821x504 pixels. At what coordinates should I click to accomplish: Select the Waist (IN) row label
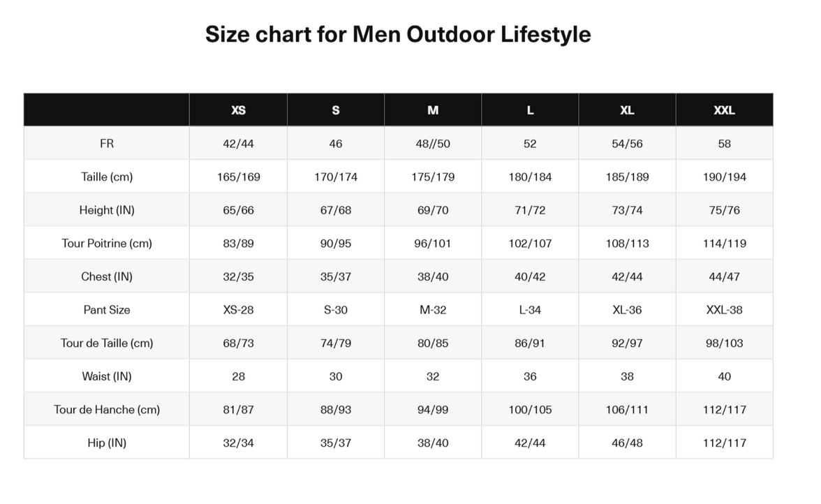[107, 376]
